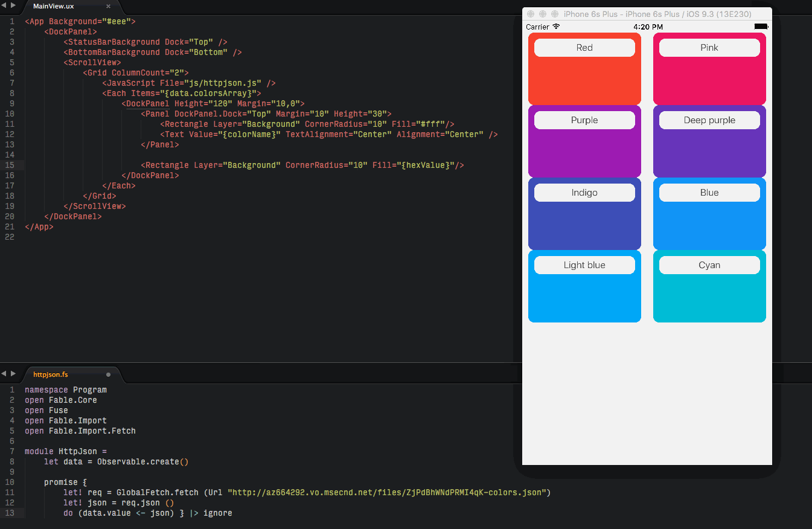This screenshot has width=812, height=529.
Task: Click the Pink color card body
Action: tap(709, 82)
